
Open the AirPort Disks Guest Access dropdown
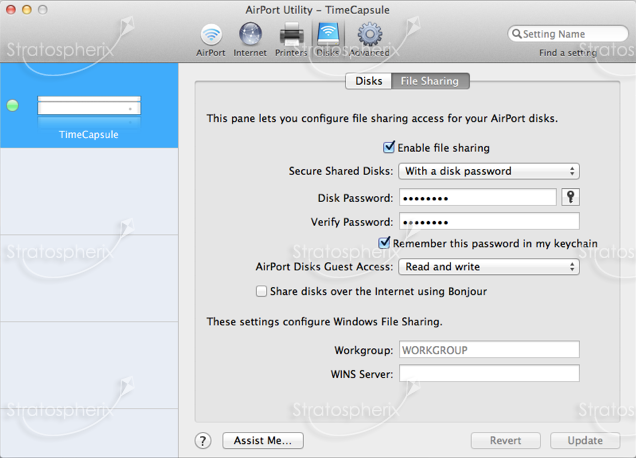click(489, 267)
